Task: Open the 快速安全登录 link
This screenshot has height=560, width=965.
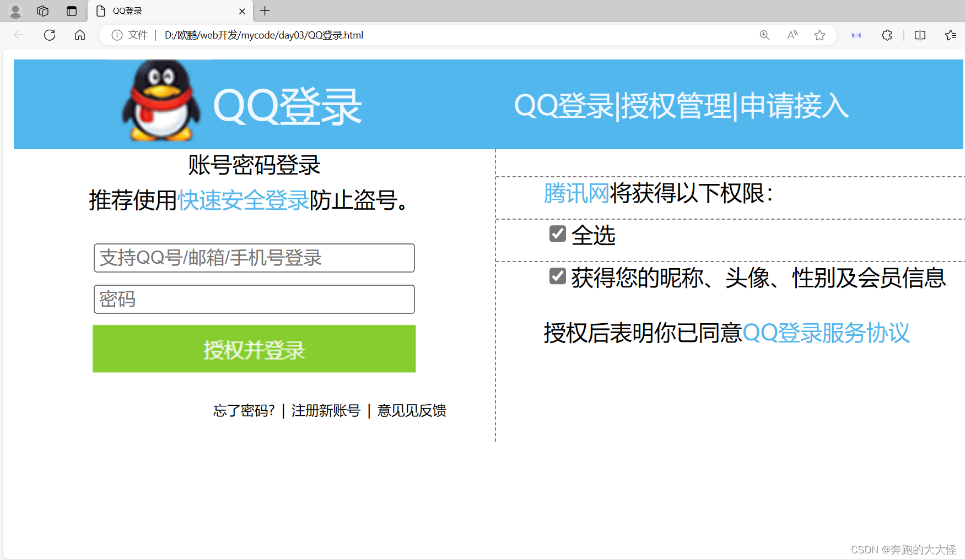Action: 243,200
